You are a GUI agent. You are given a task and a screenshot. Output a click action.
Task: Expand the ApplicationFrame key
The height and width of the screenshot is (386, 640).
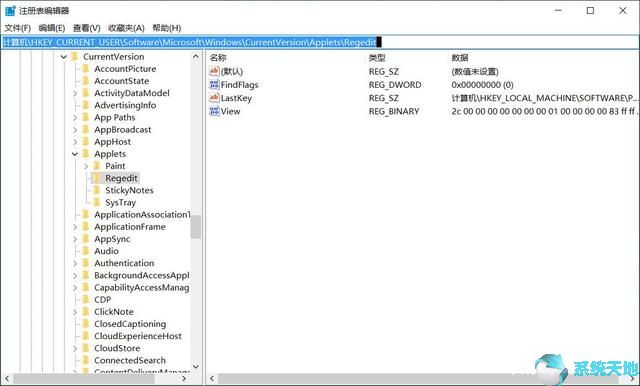tap(75, 227)
